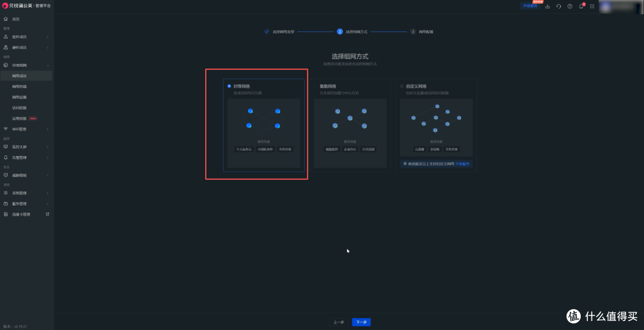644x330 pixels.
Task: Click the 集散网络 topology diagram
Action: coord(350,118)
